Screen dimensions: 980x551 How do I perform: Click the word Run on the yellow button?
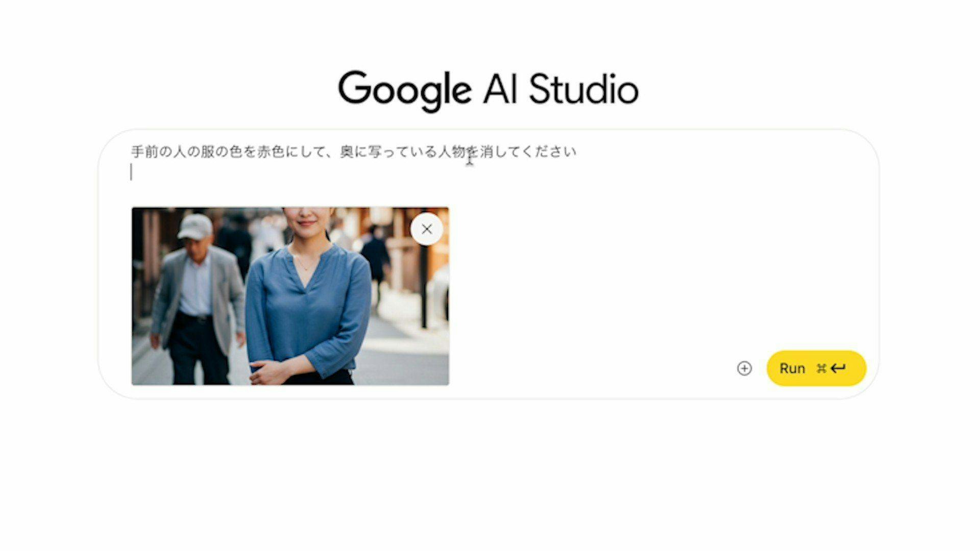[792, 368]
